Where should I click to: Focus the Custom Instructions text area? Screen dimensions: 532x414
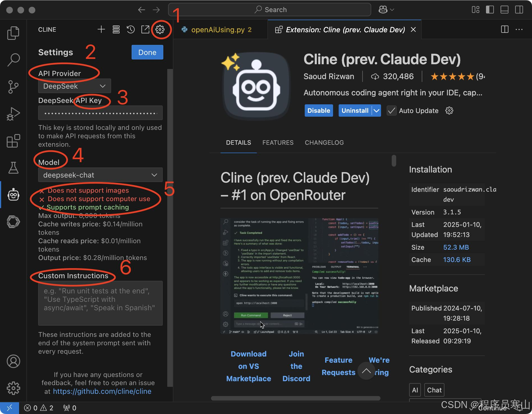pos(100,303)
